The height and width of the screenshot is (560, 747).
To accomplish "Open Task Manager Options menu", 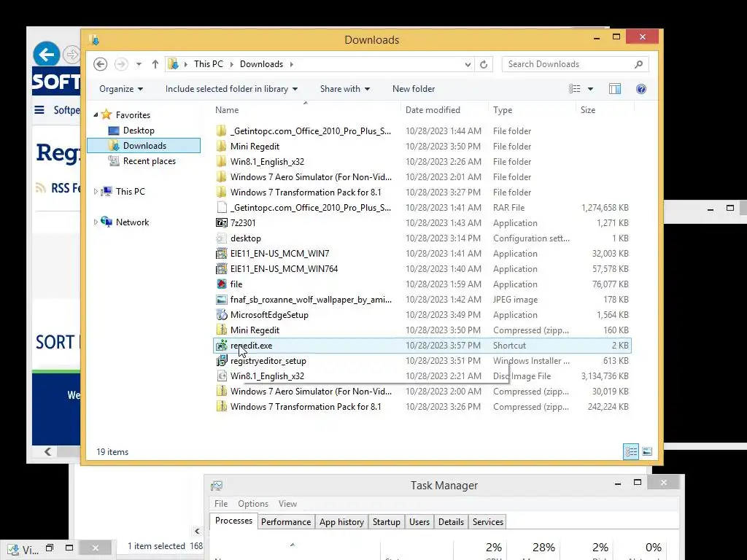I will click(x=253, y=504).
